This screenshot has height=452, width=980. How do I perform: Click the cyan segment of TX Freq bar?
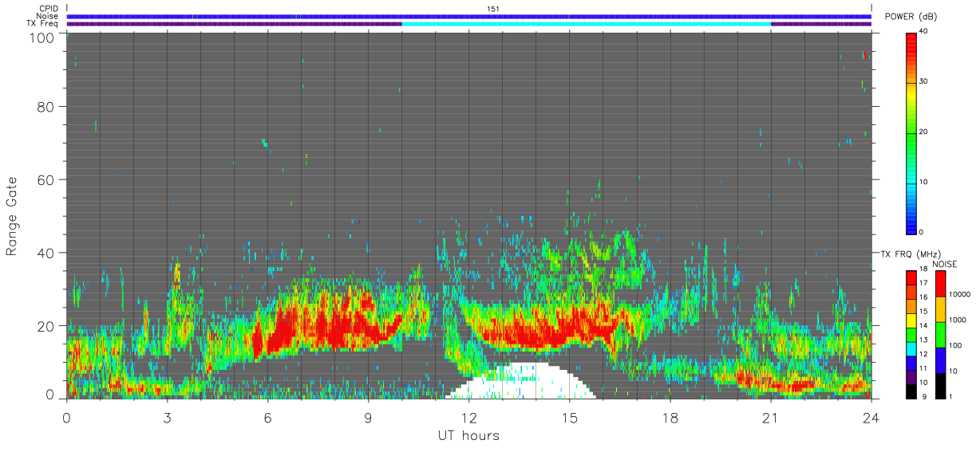pyautogui.click(x=587, y=24)
